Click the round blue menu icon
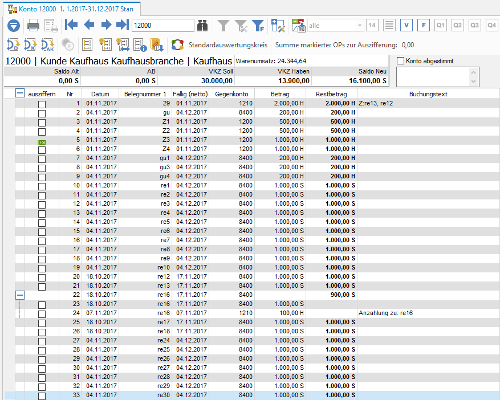 pyautogui.click(x=14, y=25)
